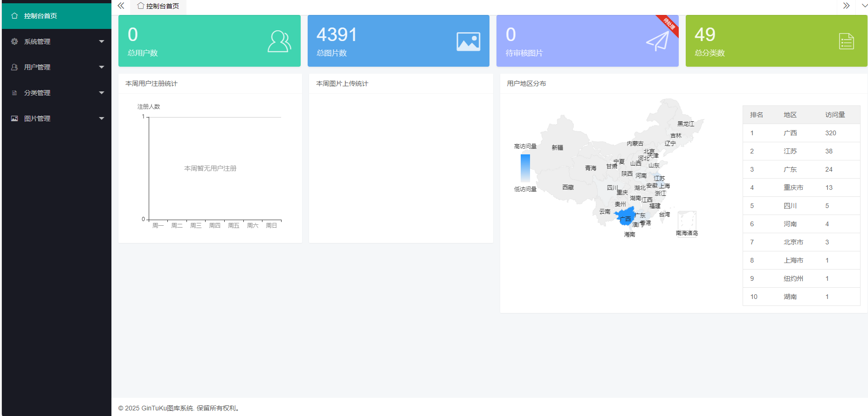Viewport: 868px width, 416px height.
Task: Click 云南 label on the map
Action: tap(605, 212)
